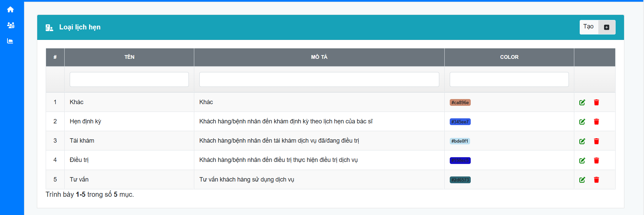Edit the Tư vấn row
The image size is (644, 215).
coord(582,180)
